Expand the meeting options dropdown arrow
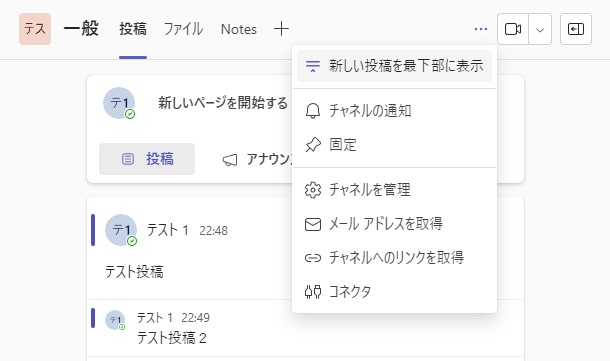The image size is (610, 361). 540,29
